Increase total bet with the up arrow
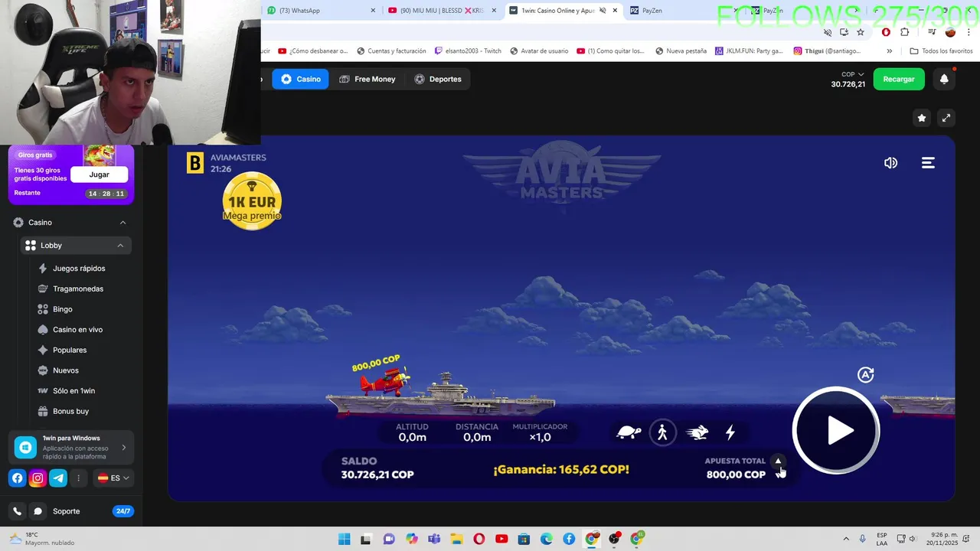980x551 pixels. pos(778,461)
